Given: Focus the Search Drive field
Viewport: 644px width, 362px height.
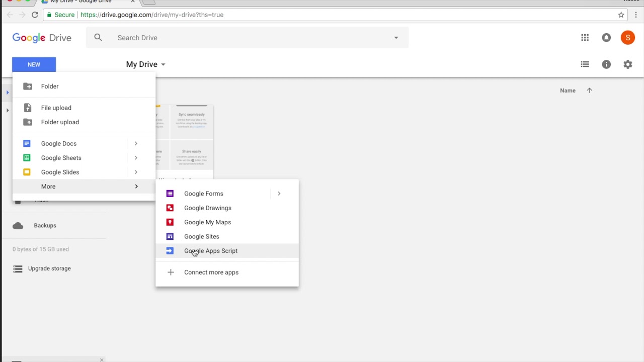Looking at the screenshot, I should click(x=247, y=38).
